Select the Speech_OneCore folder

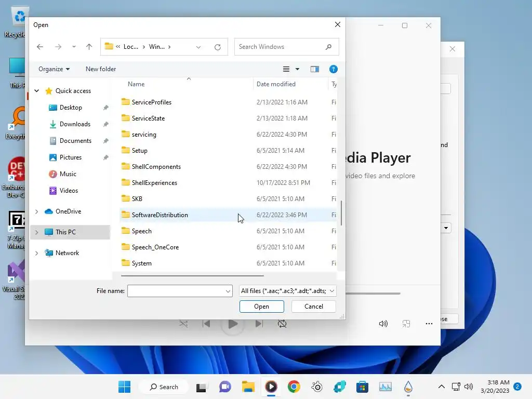[155, 247]
